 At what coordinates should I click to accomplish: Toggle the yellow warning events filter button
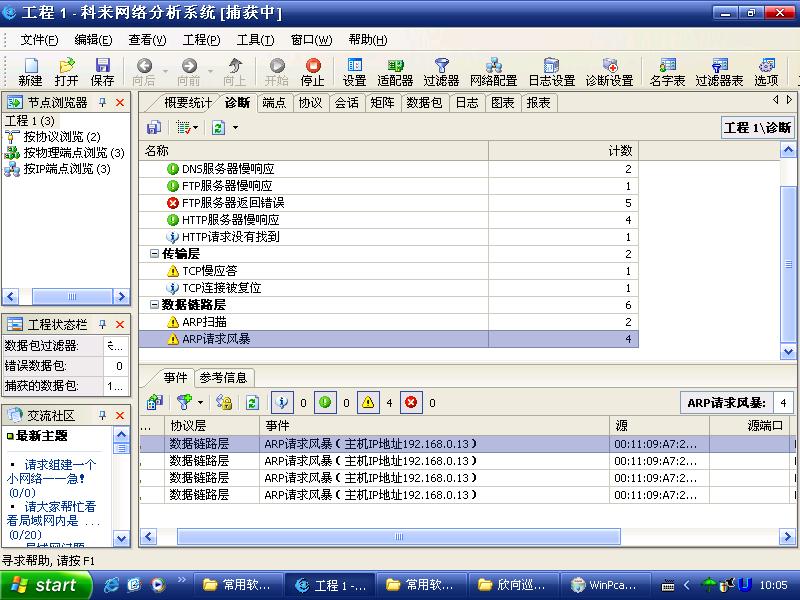(368, 402)
